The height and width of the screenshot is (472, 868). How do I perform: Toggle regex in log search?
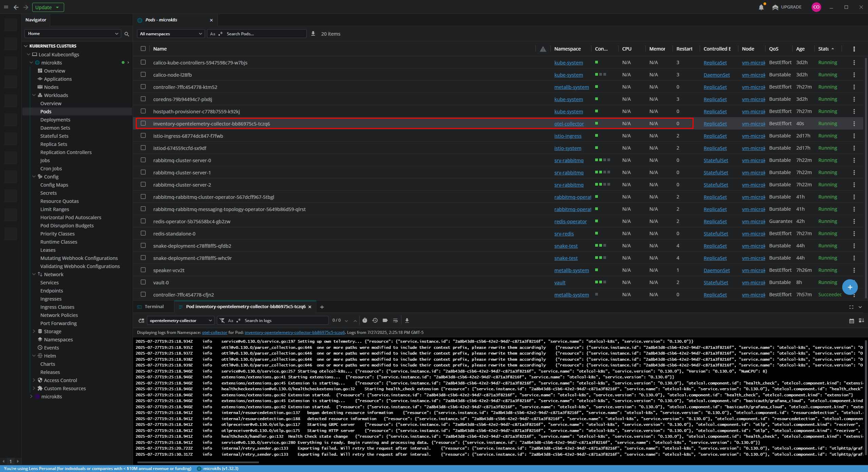point(239,320)
